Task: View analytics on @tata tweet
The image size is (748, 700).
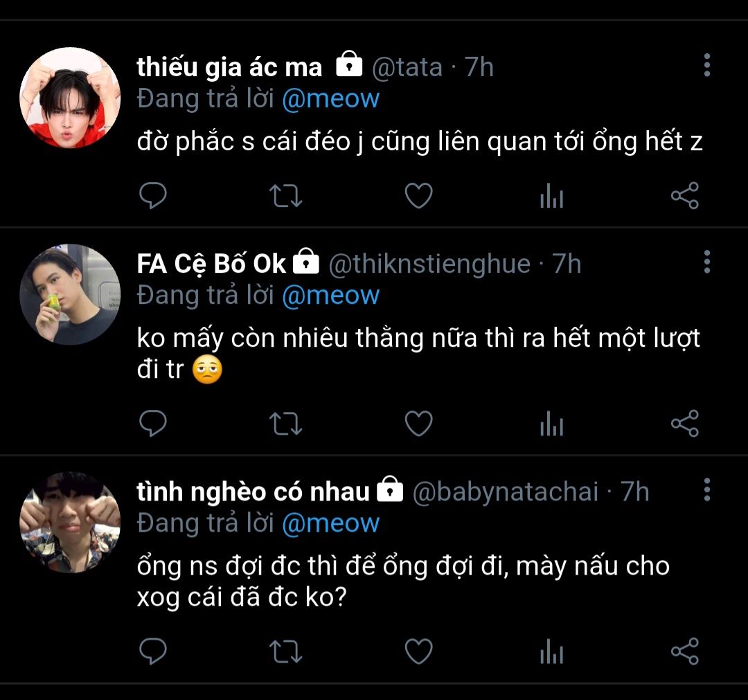Action: (551, 198)
